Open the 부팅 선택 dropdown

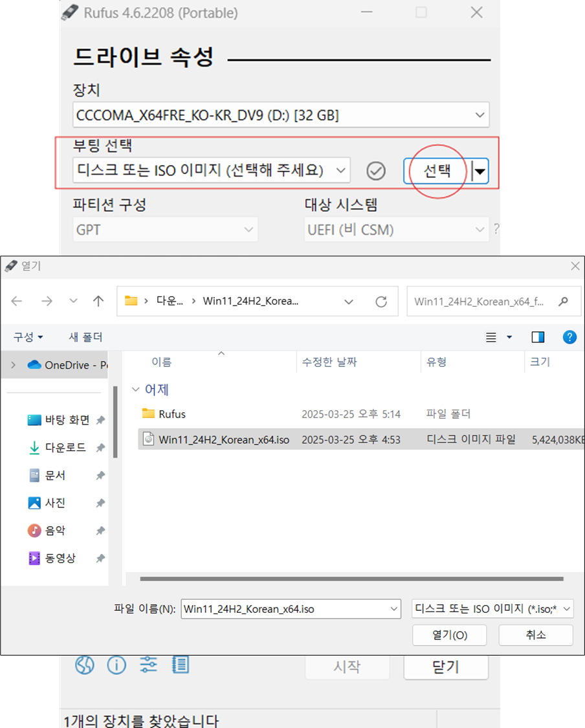212,170
